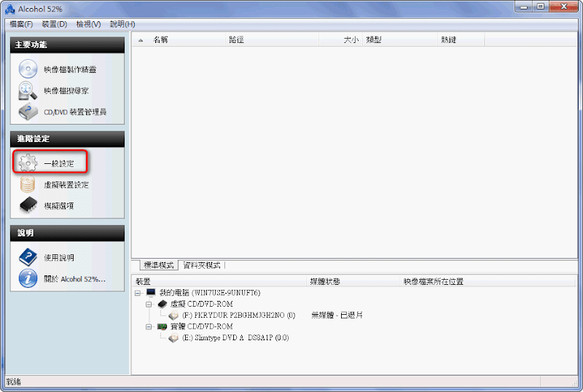This screenshot has width=583, height=392.
Task: Click the E: Slimtype DVD drive icon
Action: 173,337
